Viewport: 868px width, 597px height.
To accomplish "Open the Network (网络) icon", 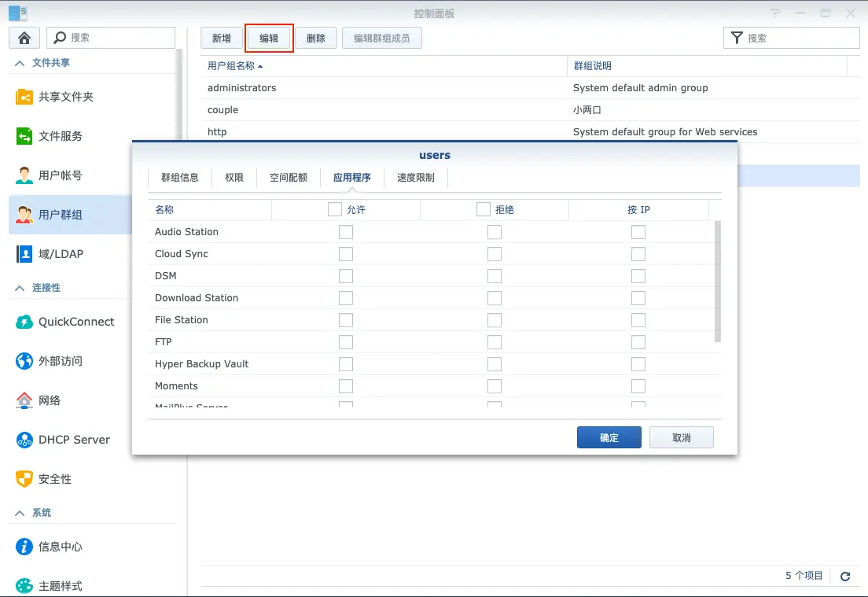I will (24, 400).
